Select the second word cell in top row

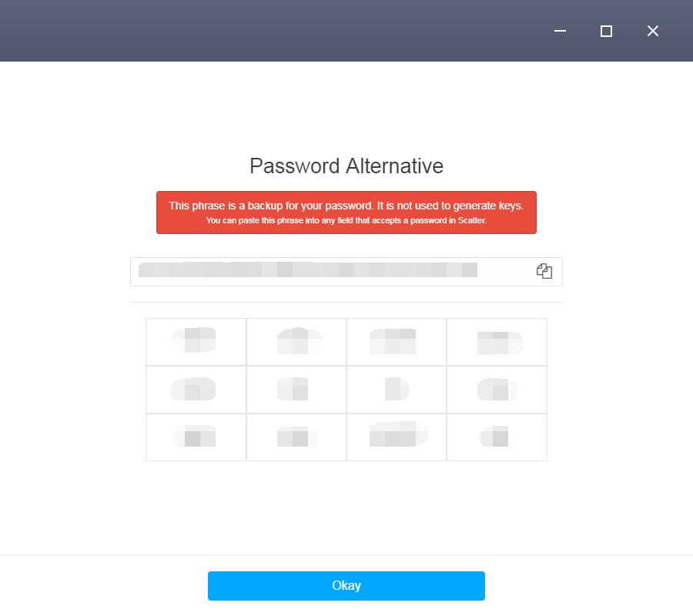(x=296, y=342)
